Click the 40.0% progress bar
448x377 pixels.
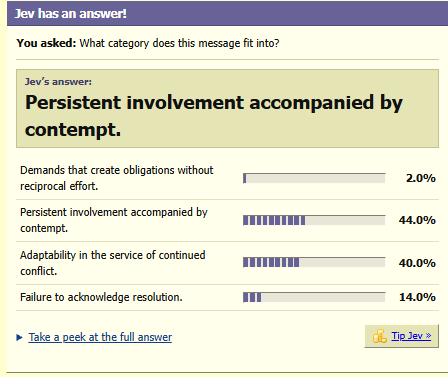click(x=314, y=262)
